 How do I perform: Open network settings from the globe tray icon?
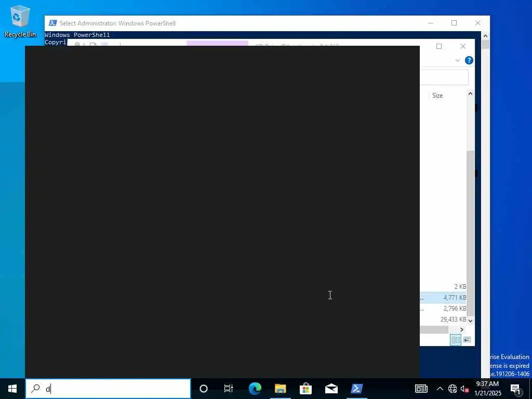tap(453, 389)
